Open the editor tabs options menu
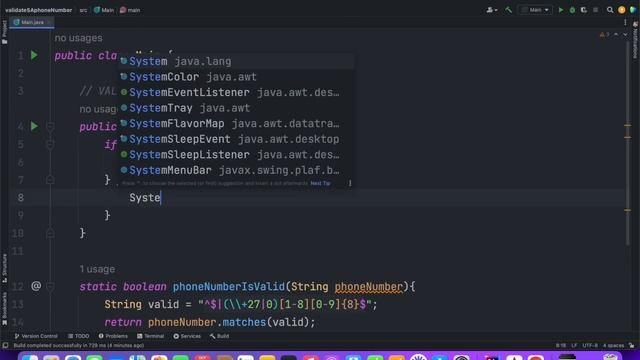The width and height of the screenshot is (640, 360). (x=625, y=22)
